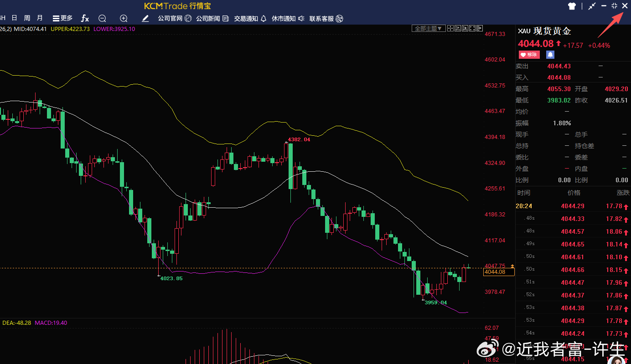This screenshot has height=364, width=631.
Task: Click the crosshair cursor chart icon
Action: (450, 28)
